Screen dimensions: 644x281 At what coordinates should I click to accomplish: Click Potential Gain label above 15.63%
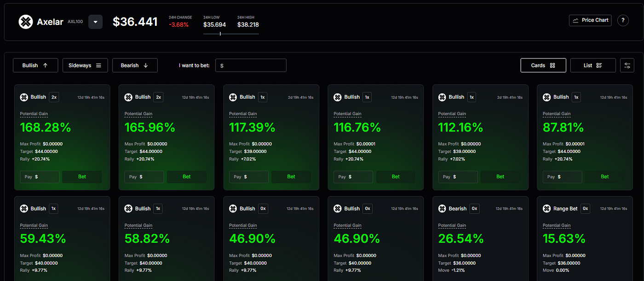(x=557, y=225)
